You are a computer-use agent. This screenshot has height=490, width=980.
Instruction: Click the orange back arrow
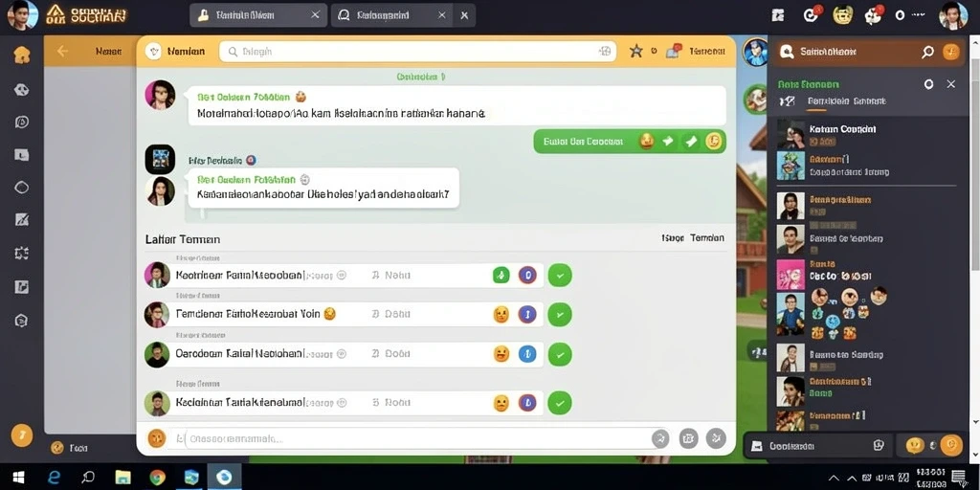coord(62,52)
